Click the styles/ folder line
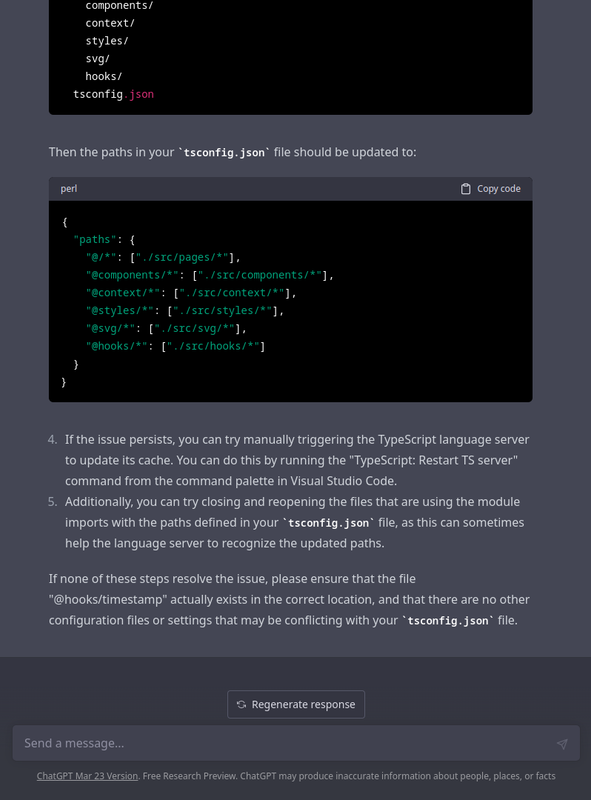The width and height of the screenshot is (591, 800). (x=107, y=41)
